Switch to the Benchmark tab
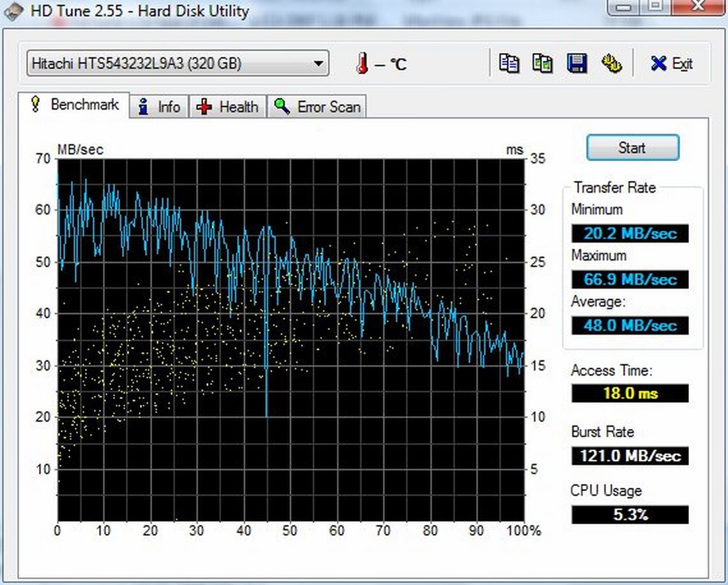The image size is (728, 585). pyautogui.click(x=74, y=105)
